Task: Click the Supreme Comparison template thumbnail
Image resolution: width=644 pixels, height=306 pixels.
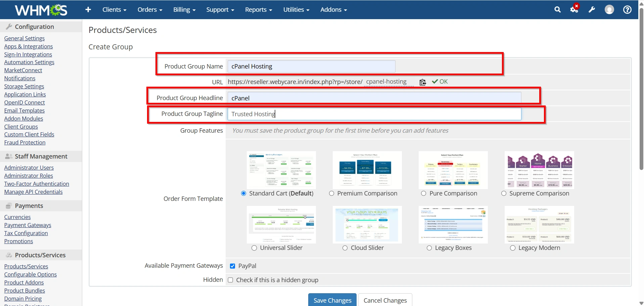Action: pos(539,170)
